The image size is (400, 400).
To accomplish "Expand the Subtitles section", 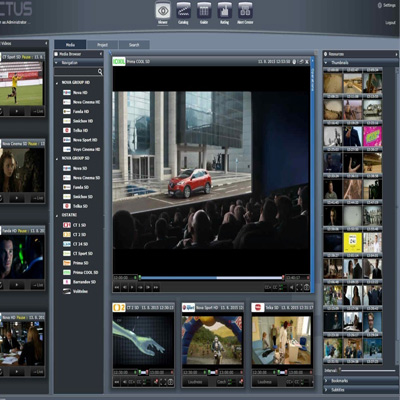I will 360,389.
